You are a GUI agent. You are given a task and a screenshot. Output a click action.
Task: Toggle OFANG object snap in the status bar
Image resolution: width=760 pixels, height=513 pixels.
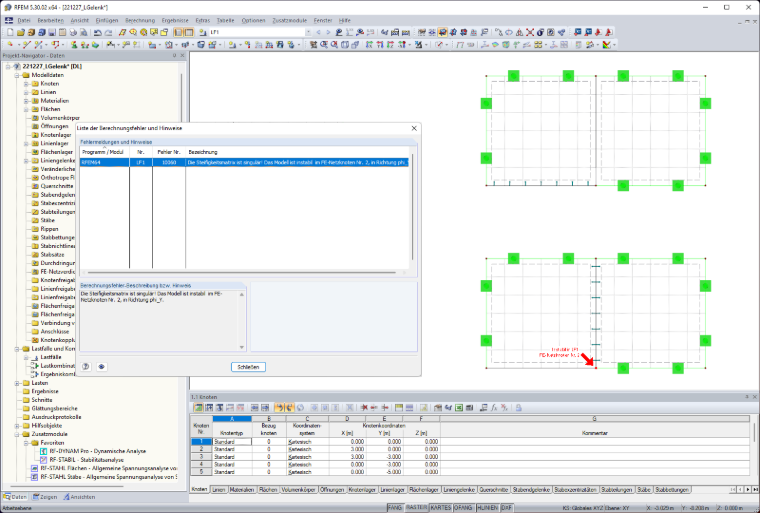click(464, 507)
